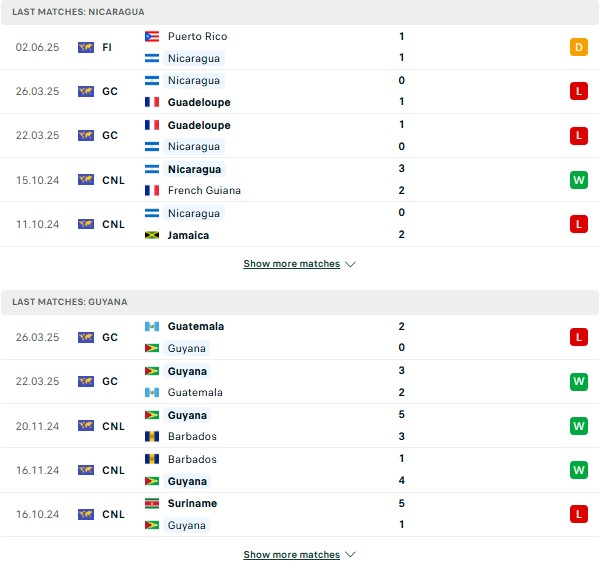Open the Jamaica team name link

(189, 235)
